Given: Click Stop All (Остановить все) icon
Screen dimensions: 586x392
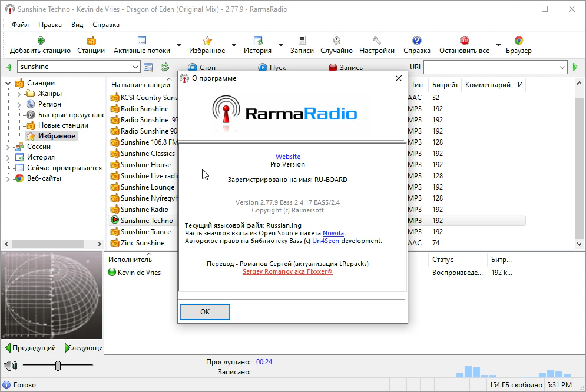Looking at the screenshot, I should pos(465,41).
